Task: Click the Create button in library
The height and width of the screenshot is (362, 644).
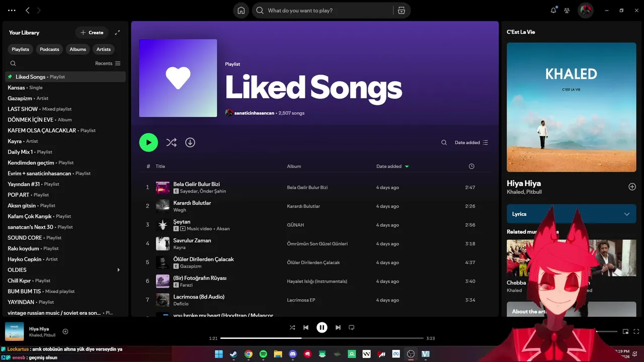Action: (x=92, y=33)
